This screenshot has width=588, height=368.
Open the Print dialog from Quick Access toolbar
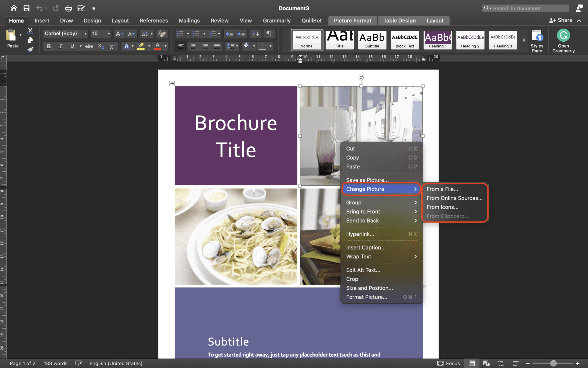[x=69, y=8]
